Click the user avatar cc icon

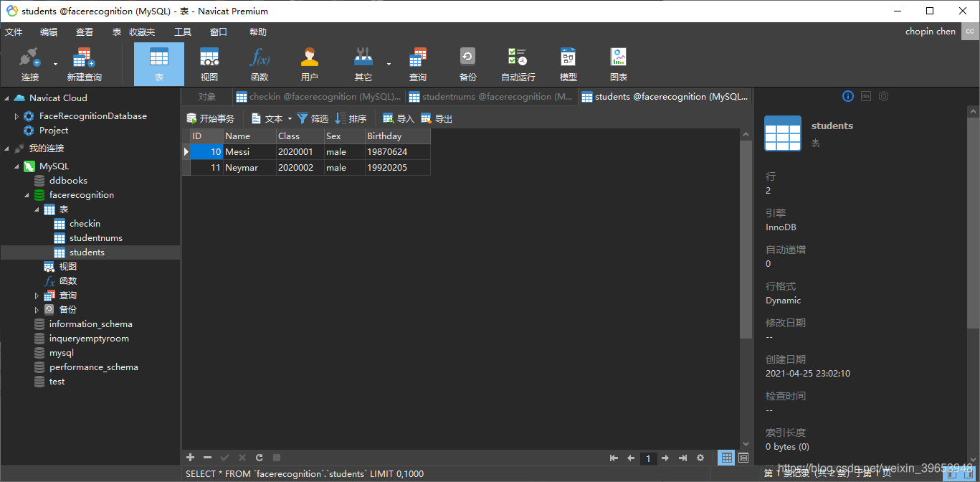pyautogui.click(x=970, y=31)
